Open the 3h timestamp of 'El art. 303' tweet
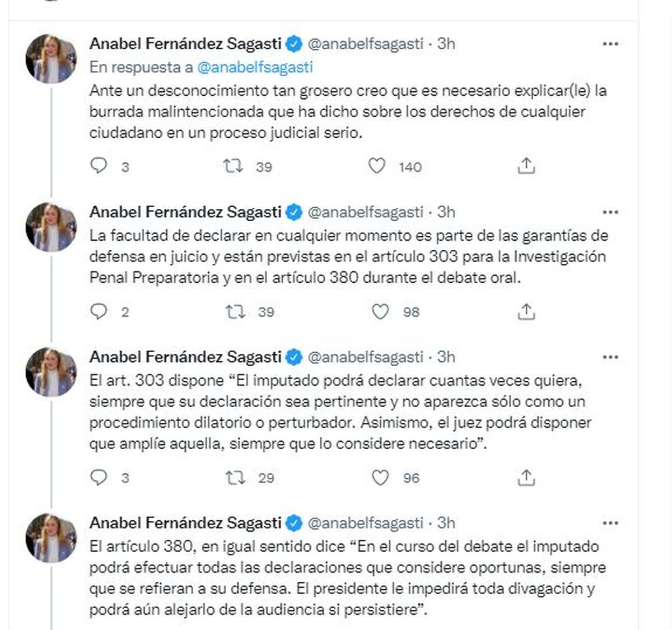672x630 pixels. tap(446, 357)
